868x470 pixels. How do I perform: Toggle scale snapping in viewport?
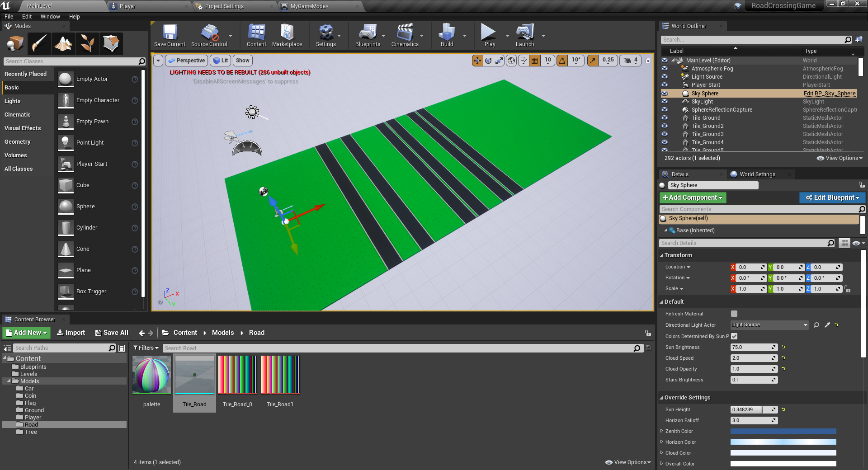point(593,61)
